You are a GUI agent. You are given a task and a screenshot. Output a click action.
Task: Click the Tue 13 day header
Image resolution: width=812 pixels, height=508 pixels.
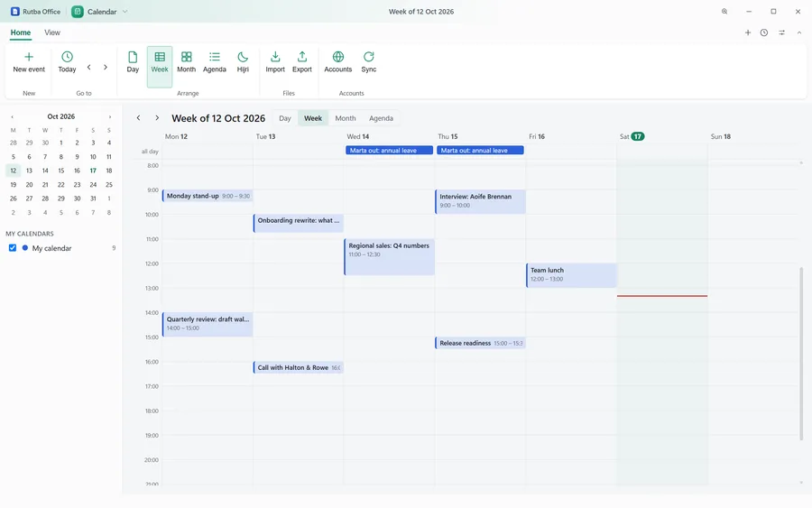(265, 137)
